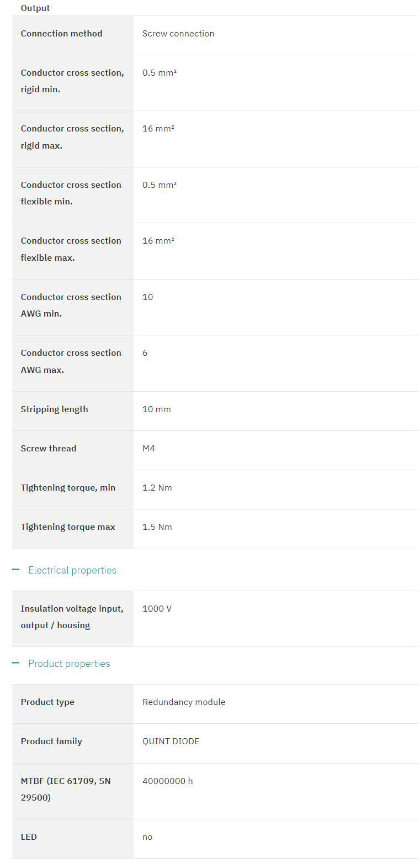Viewport: 420px width, 868px height.
Task: Select the Screw thread M4 value
Action: [x=148, y=449]
